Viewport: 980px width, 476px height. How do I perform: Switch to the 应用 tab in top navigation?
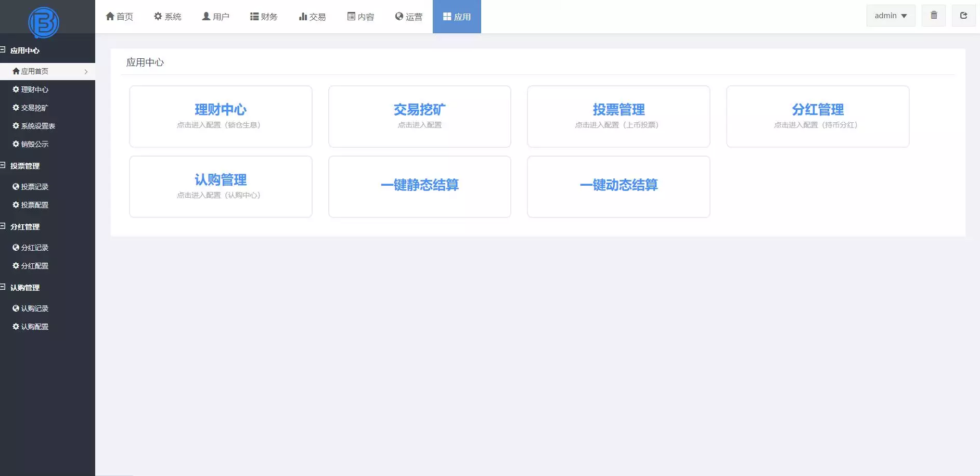tap(456, 16)
